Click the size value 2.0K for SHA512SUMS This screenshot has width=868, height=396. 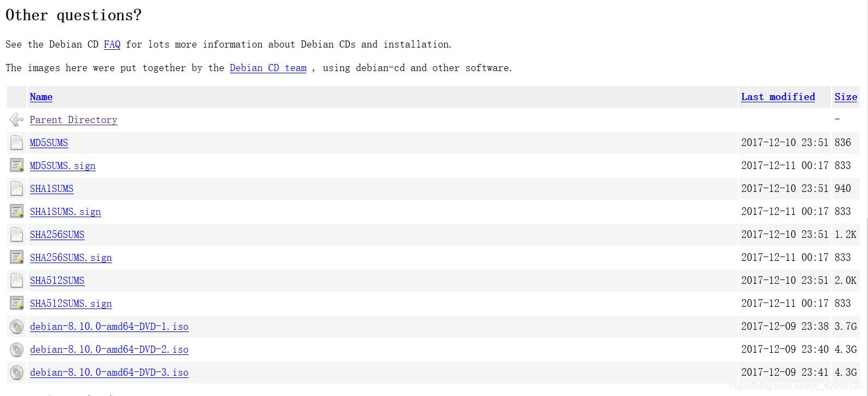coord(846,281)
